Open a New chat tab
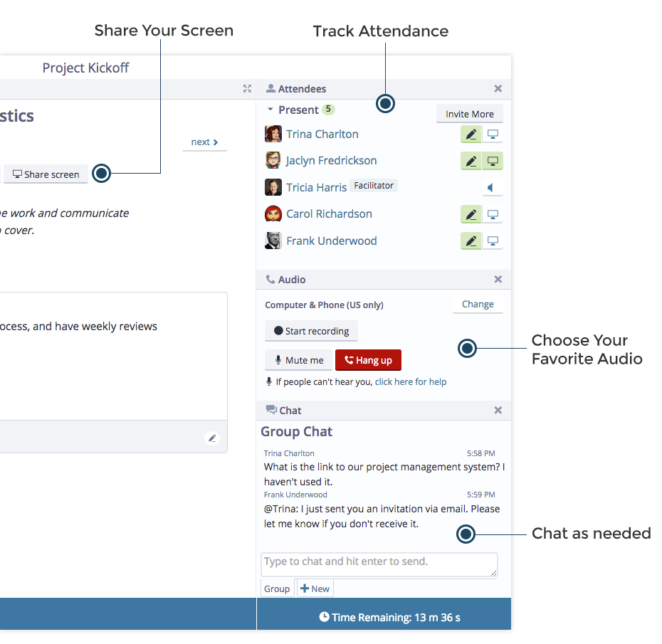This screenshot has height=644, width=662. (315, 588)
